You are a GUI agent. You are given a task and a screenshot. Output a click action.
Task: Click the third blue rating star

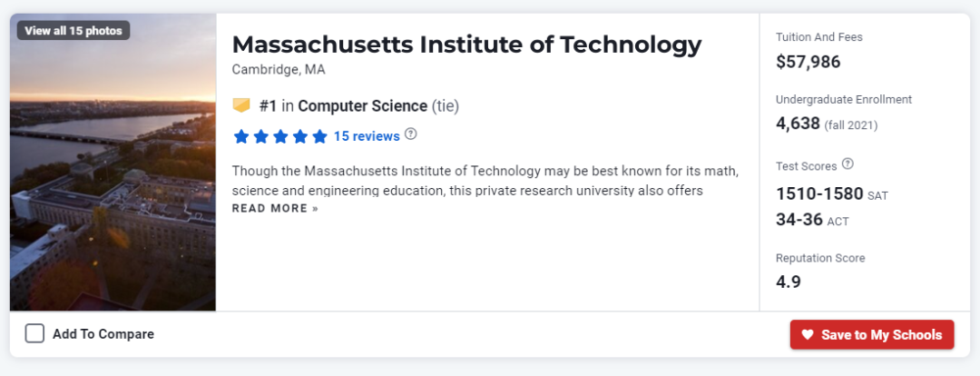tap(280, 136)
